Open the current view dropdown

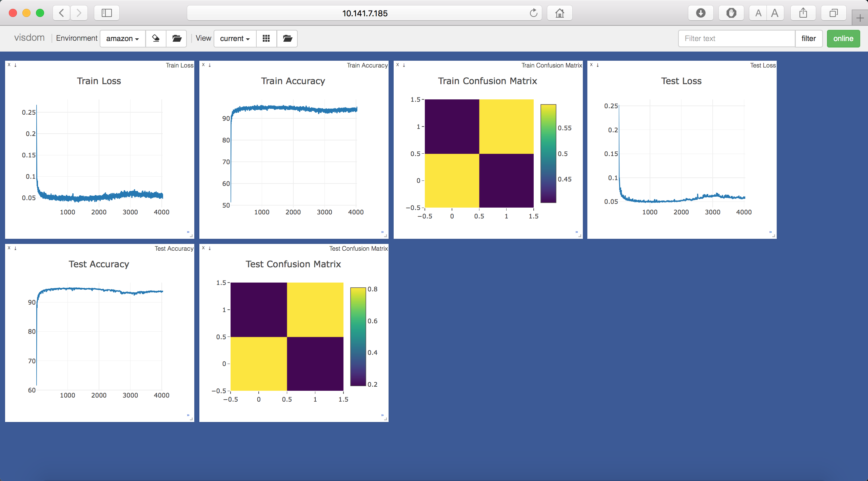[x=235, y=38]
